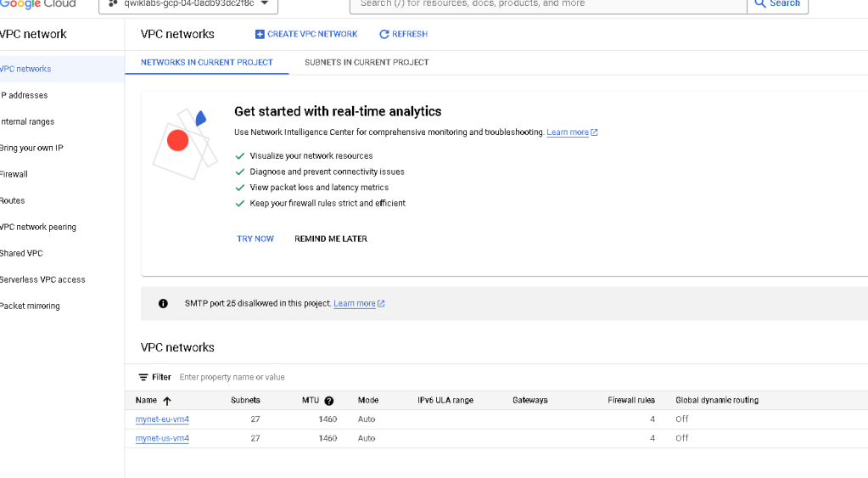Image resolution: width=868 pixels, height=478 pixels.
Task: Click checkmark icon beside Visualize your network resources
Action: click(239, 156)
